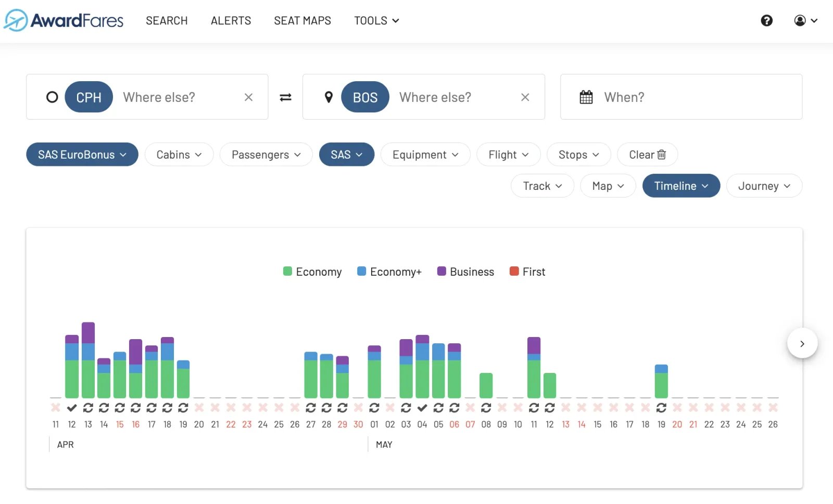Show next dates with the right arrow
The height and width of the screenshot is (504, 833).
pyautogui.click(x=802, y=343)
